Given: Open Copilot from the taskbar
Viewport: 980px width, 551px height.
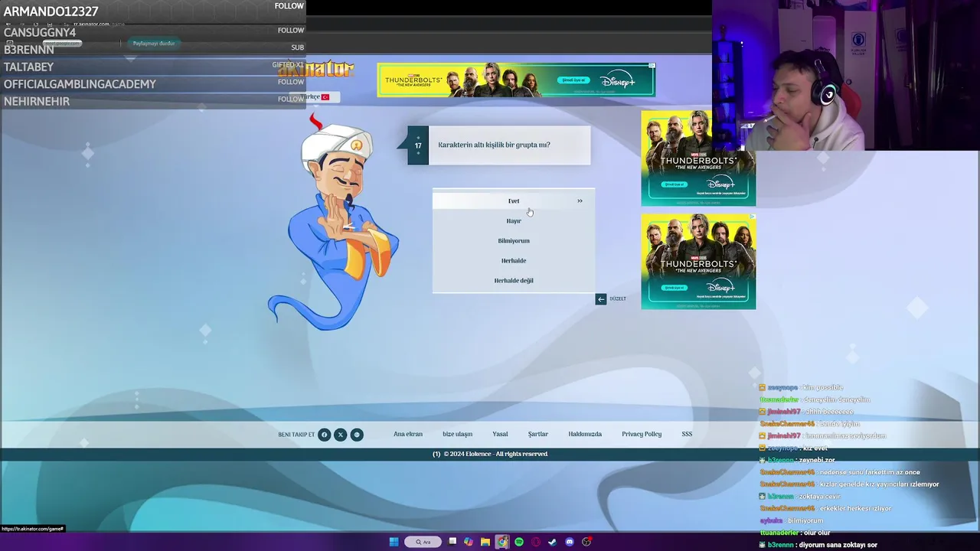Looking at the screenshot, I should [469, 542].
